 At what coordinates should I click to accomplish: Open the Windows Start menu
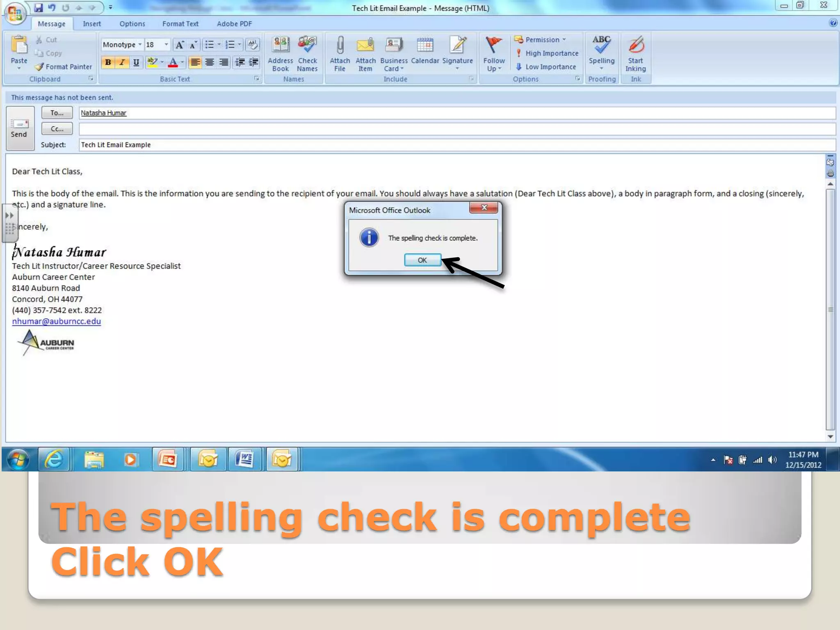[x=18, y=459]
